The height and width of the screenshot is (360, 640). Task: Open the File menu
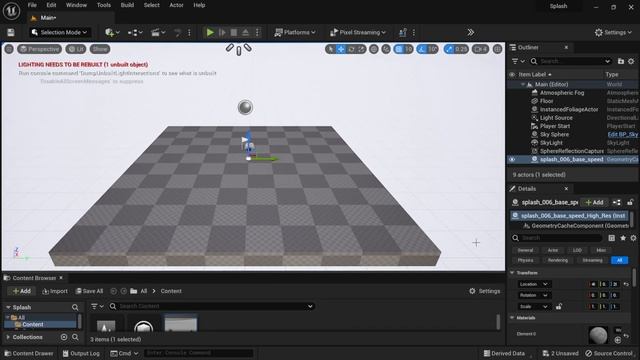tap(32, 5)
